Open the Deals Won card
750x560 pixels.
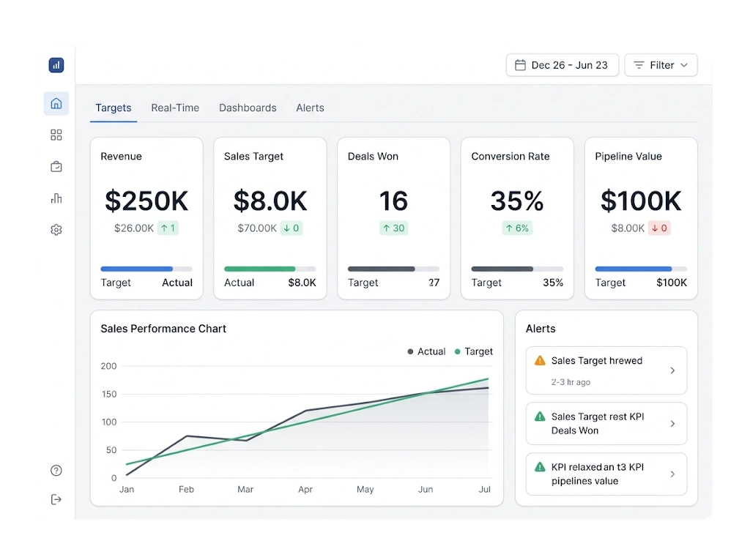click(x=393, y=219)
